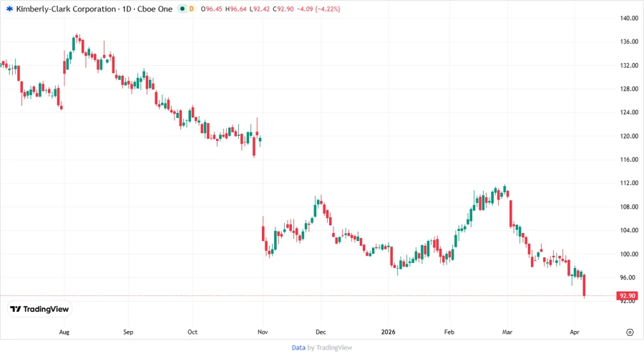This screenshot has height=356, width=644.
Task: Click the Apr label on time axis
Action: 575,332
